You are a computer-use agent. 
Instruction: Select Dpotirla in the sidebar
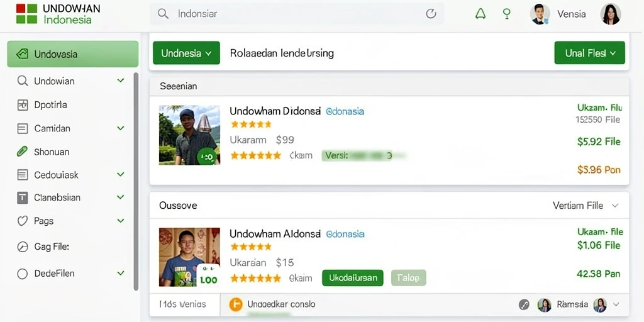click(x=50, y=105)
